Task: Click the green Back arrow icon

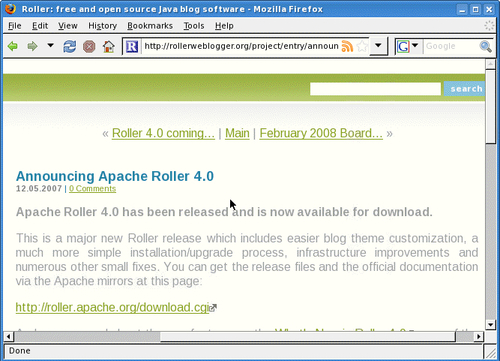Action: pos(13,46)
